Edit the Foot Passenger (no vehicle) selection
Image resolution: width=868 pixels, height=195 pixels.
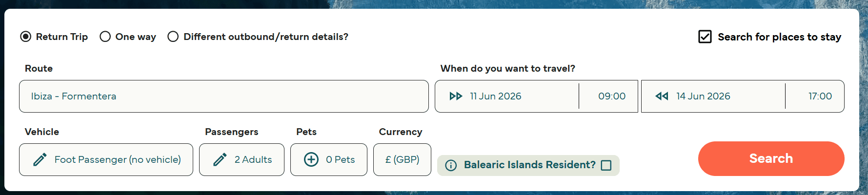pos(106,159)
